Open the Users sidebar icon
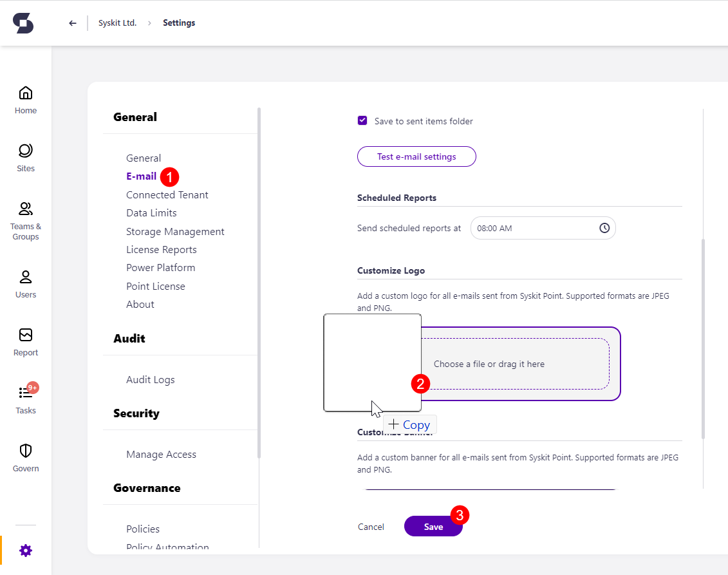 tap(26, 284)
